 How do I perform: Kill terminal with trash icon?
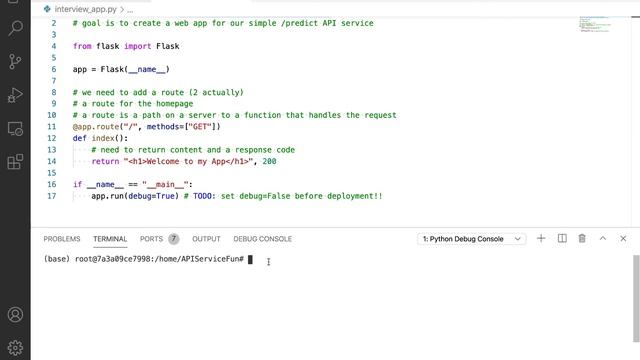[582, 238]
